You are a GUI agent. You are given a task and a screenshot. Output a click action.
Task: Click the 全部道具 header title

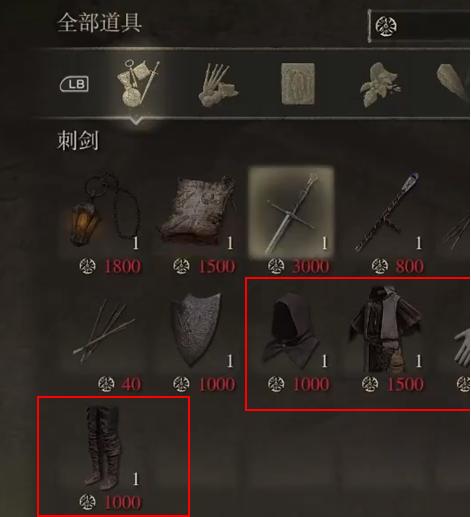tap(99, 23)
